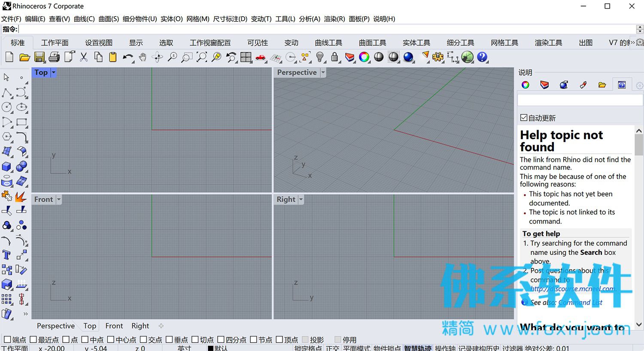Uncheck the 自动更新 checkbox
This screenshot has height=351, width=644.
point(524,118)
